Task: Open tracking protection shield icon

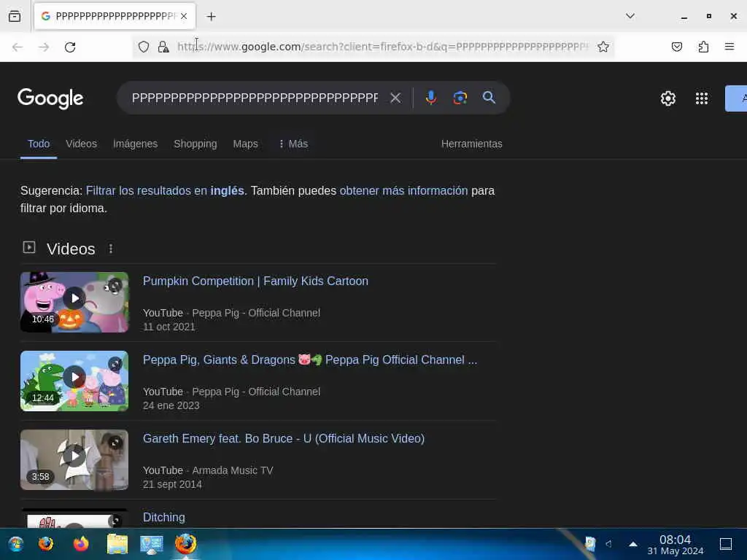Action: (144, 47)
